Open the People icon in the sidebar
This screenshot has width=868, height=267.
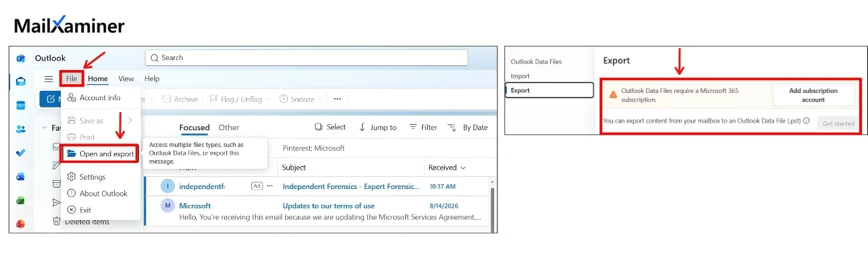tap(21, 129)
